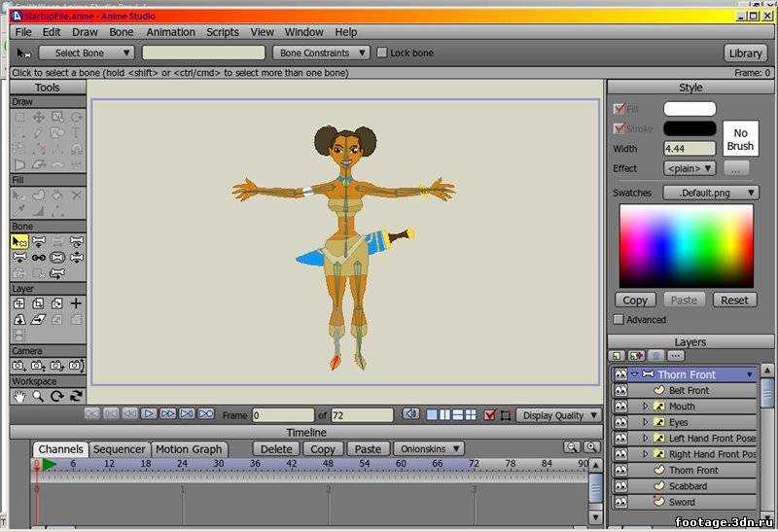Hide the Mouth layer via eye icon
778x532 pixels.
[x=620, y=407]
